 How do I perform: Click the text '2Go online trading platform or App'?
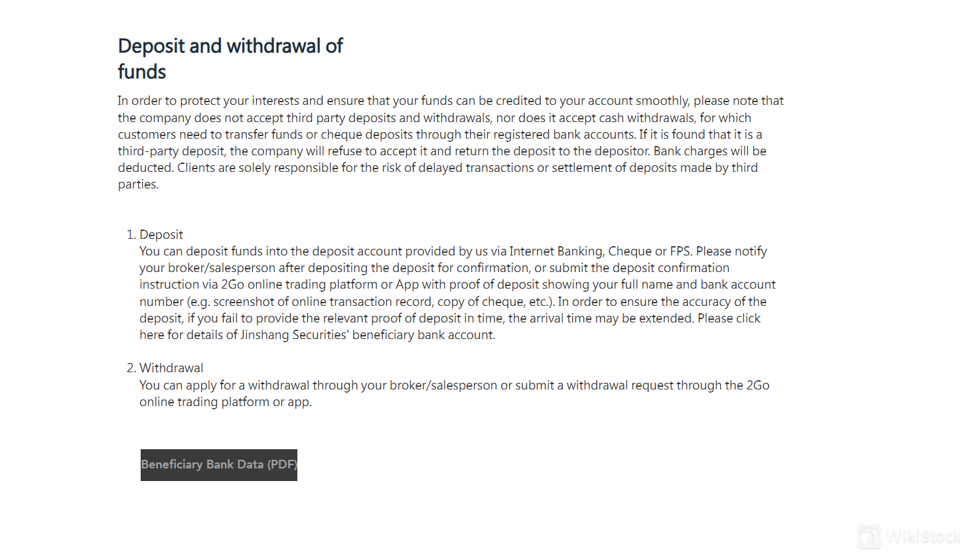[320, 285]
